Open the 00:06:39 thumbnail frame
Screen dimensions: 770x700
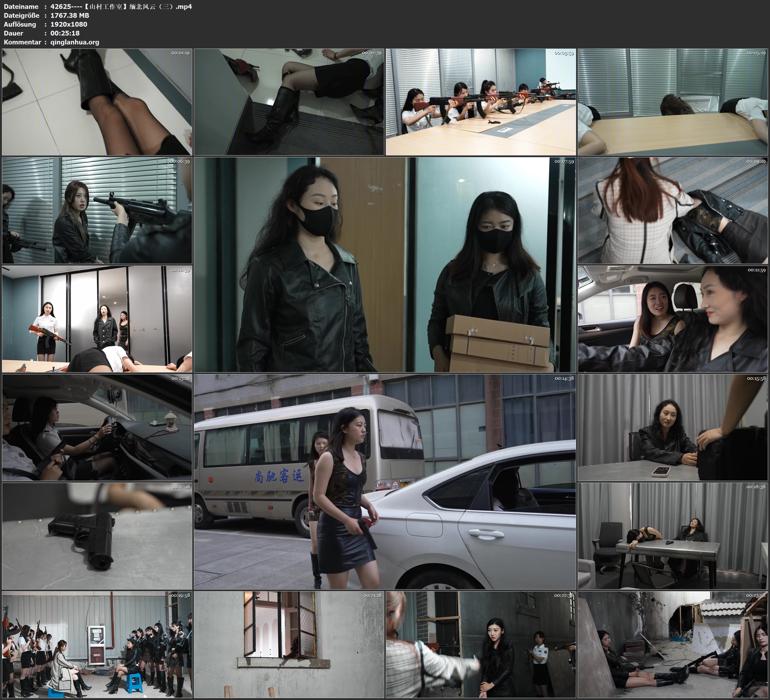point(97,210)
